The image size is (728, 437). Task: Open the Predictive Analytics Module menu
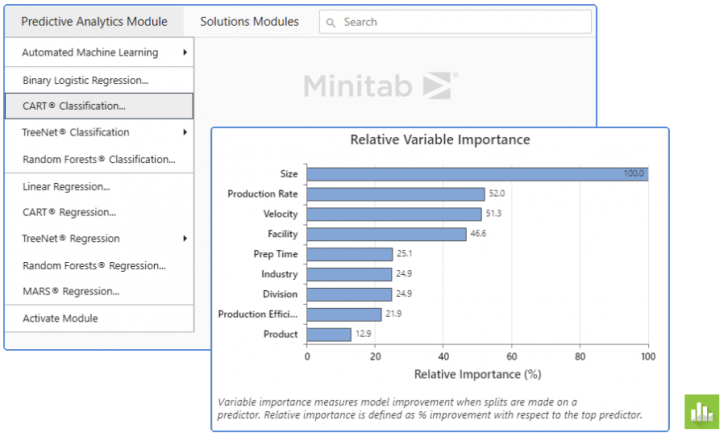[x=94, y=22]
